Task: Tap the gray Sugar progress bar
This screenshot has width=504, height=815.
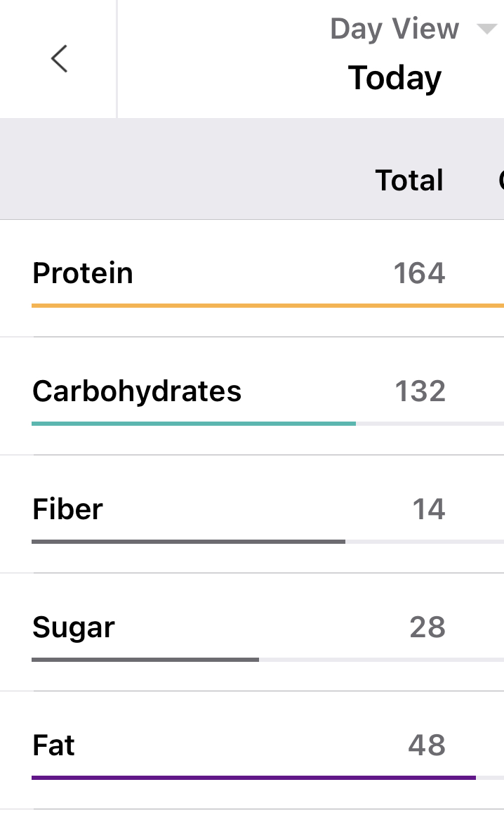Action: click(x=145, y=660)
